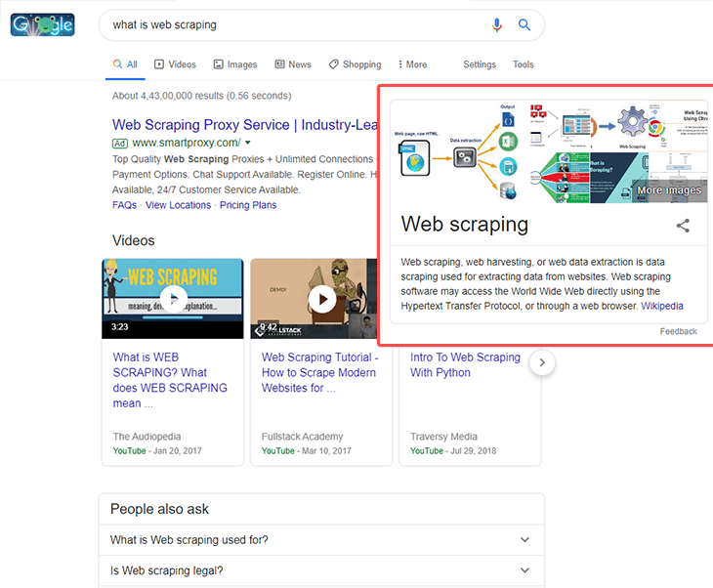This screenshot has height=588, width=713.
Task: Activate voice search microphone icon
Action: point(496,25)
